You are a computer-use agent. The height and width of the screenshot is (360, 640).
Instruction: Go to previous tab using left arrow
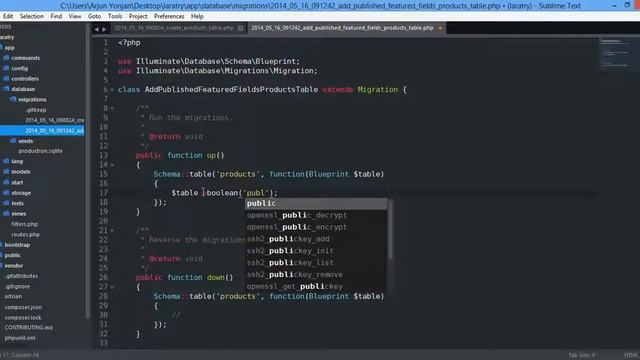click(96, 29)
